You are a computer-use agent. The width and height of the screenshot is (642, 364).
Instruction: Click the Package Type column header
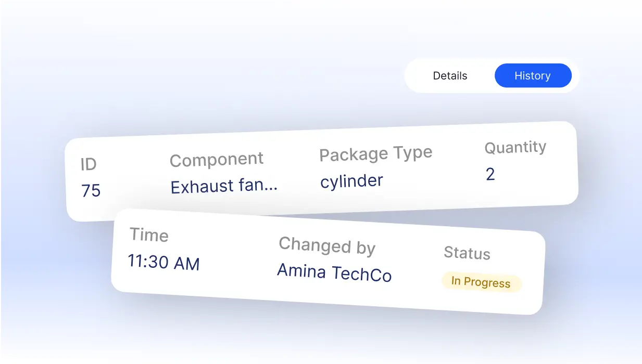tap(375, 154)
